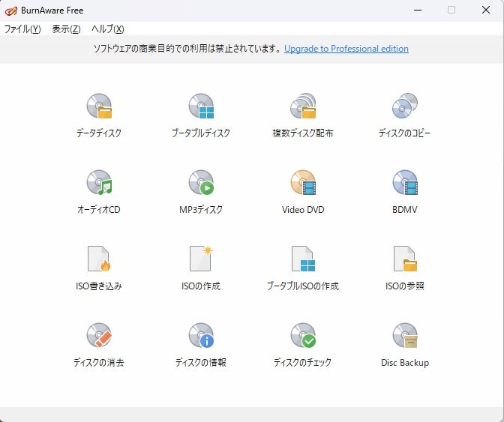Open the MP3ディスク tool

point(201,184)
